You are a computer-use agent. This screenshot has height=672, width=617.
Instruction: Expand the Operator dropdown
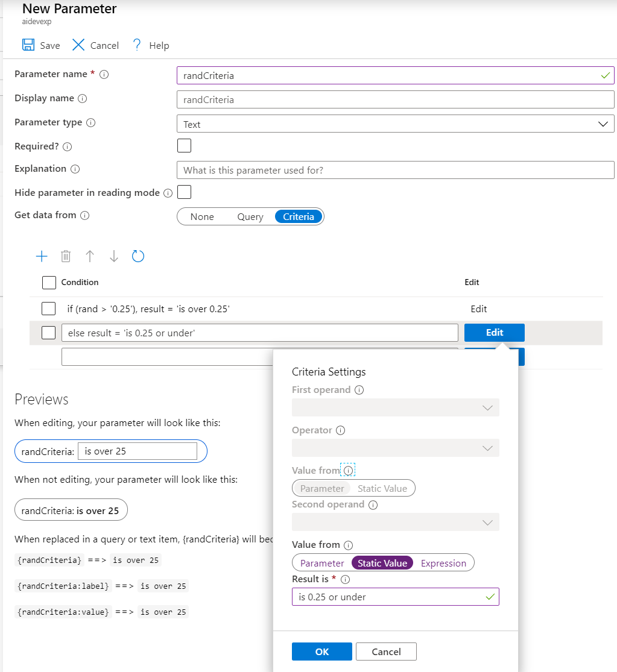click(395, 448)
